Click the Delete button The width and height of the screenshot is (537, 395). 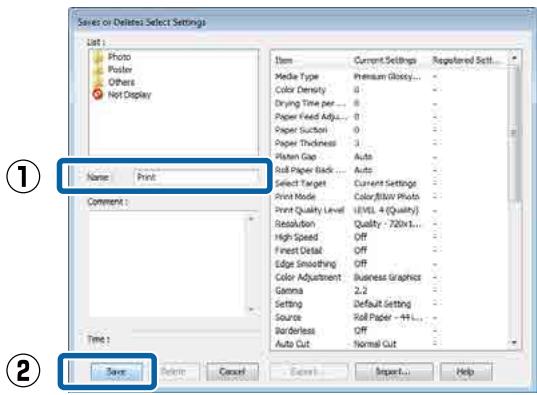(173, 372)
